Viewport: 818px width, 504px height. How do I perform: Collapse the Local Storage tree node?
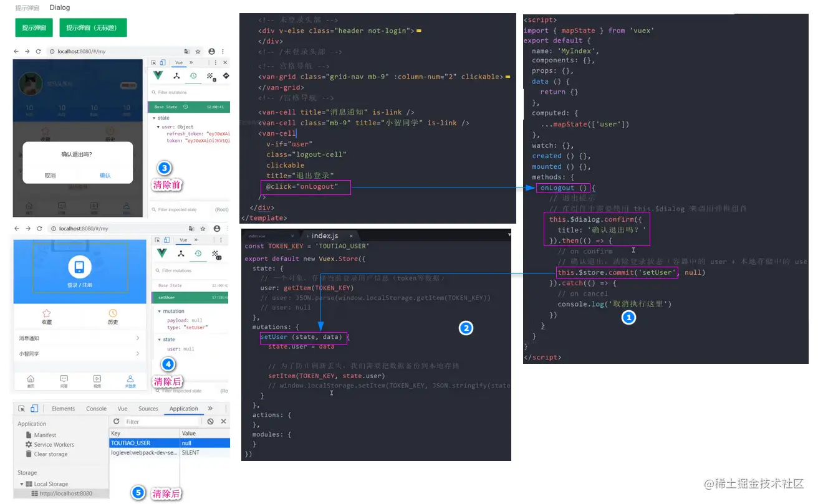point(22,484)
